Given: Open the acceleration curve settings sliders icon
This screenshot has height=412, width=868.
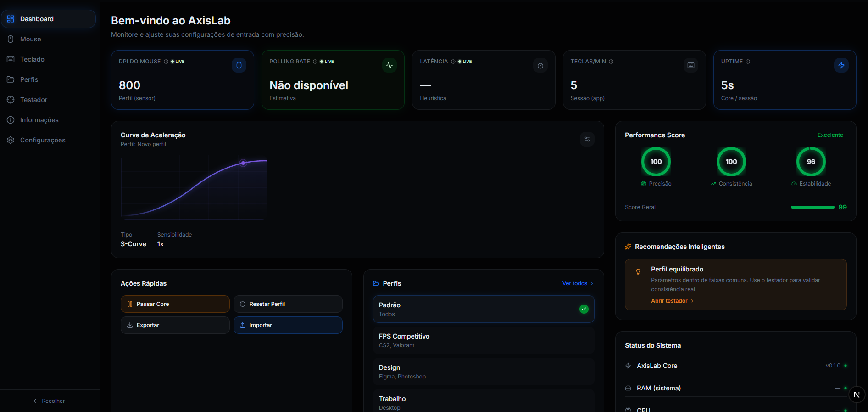Looking at the screenshot, I should [x=587, y=139].
